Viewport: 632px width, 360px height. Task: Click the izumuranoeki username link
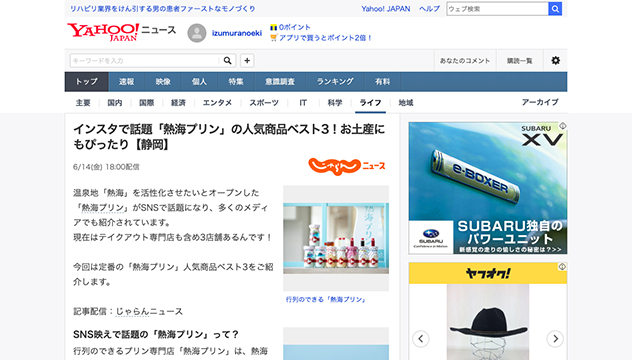pyautogui.click(x=237, y=33)
